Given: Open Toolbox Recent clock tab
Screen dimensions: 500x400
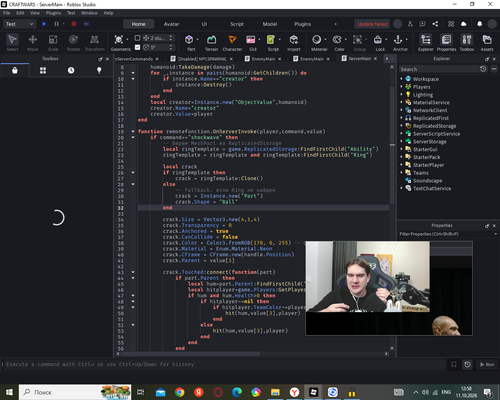Looking at the screenshot, I should [x=71, y=70].
